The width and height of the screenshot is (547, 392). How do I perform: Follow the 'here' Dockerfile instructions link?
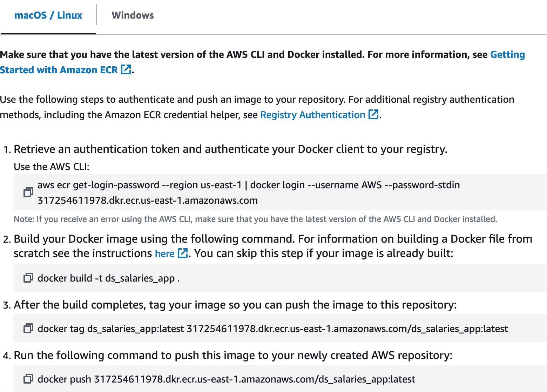coord(165,253)
